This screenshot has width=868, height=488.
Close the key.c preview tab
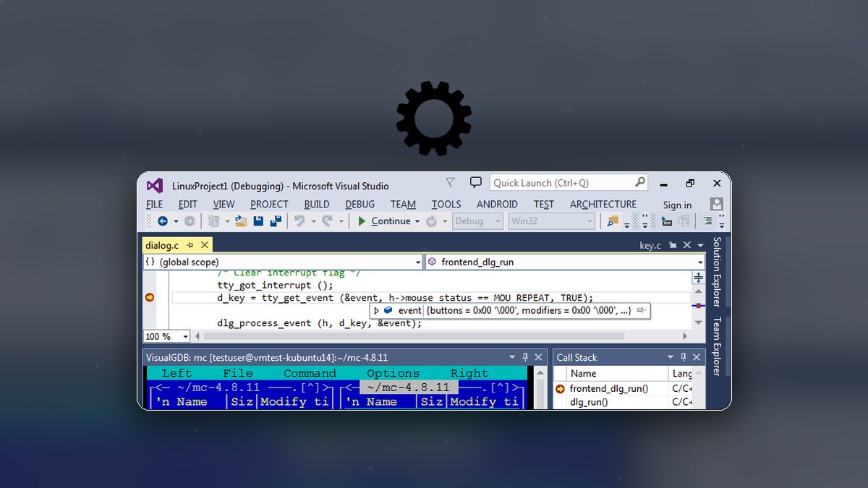[x=687, y=246]
